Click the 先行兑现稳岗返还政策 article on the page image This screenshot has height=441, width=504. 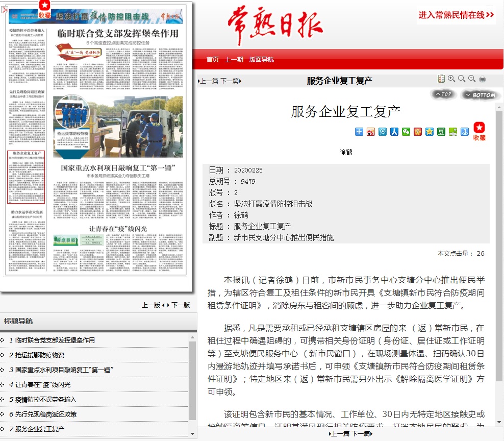point(27,116)
